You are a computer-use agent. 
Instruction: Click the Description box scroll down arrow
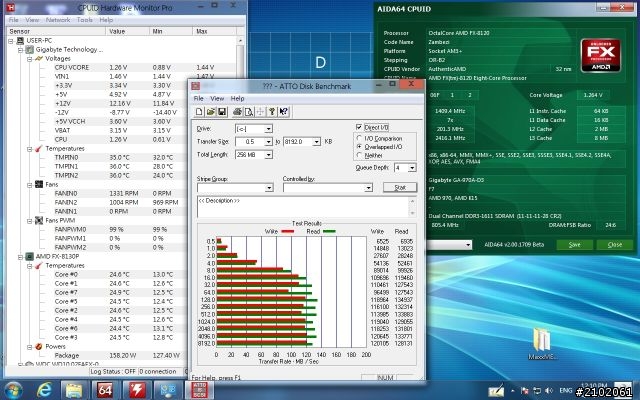[x=412, y=213]
